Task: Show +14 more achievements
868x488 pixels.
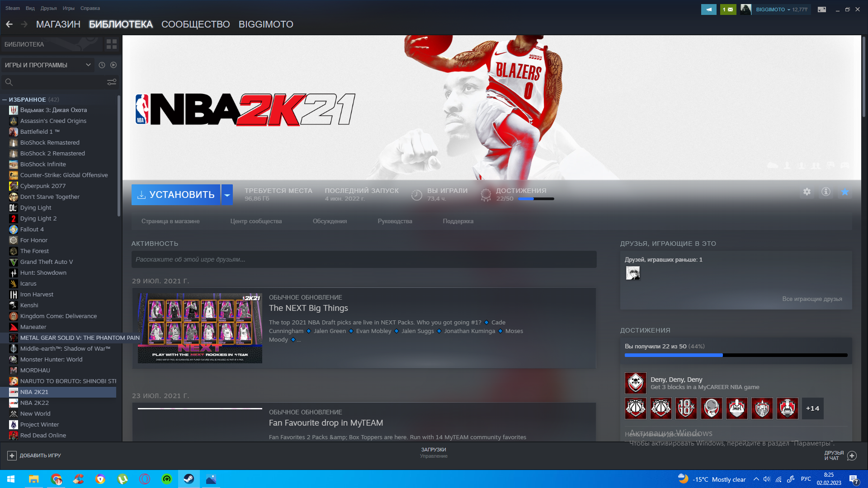Action: (x=813, y=408)
